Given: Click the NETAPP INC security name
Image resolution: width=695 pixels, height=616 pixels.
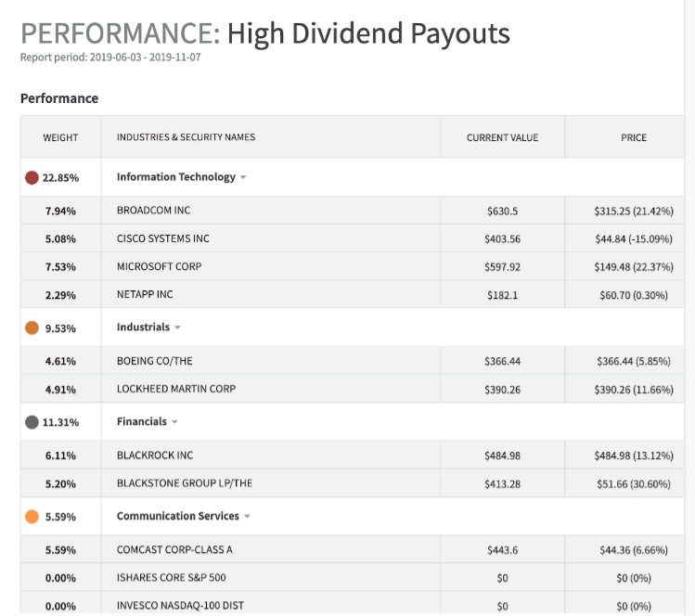Looking at the screenshot, I should (x=145, y=294).
